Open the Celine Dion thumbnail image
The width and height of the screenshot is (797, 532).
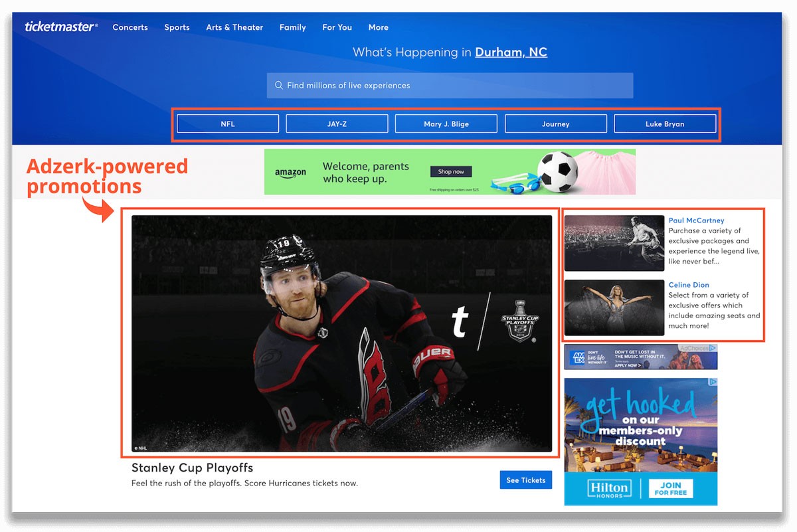pyautogui.click(x=614, y=308)
